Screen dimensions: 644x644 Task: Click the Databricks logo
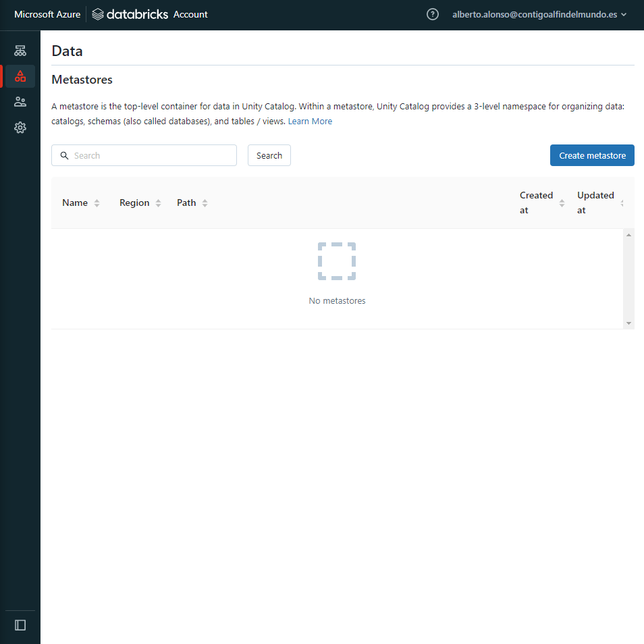(130, 14)
